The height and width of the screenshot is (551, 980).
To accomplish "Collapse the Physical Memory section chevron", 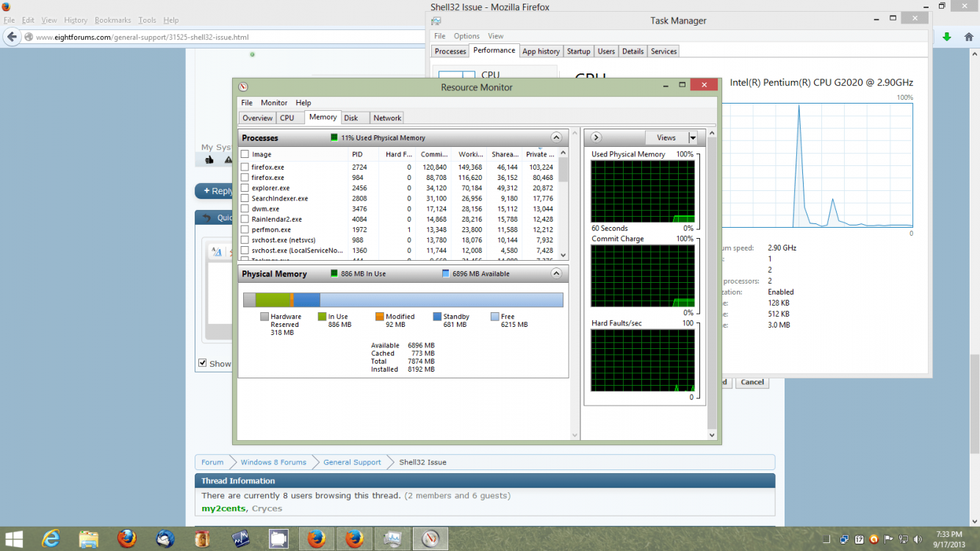I will (556, 273).
